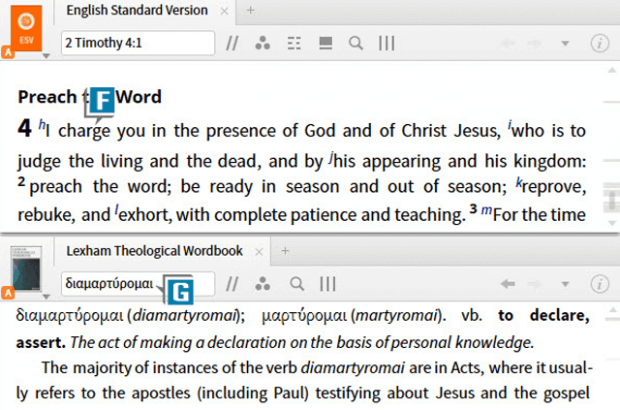
Task: Click the parallel resources icon in ESV toolbar
Action: (x=232, y=43)
